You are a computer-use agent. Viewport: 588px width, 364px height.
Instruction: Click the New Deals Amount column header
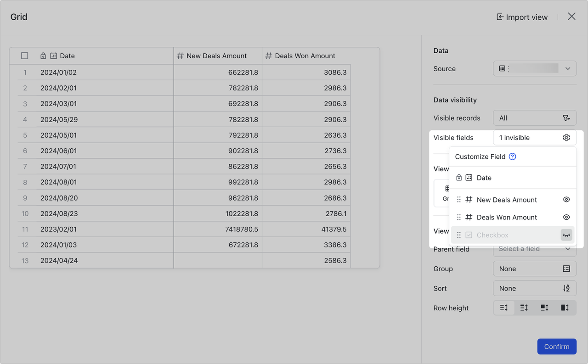tap(218, 56)
